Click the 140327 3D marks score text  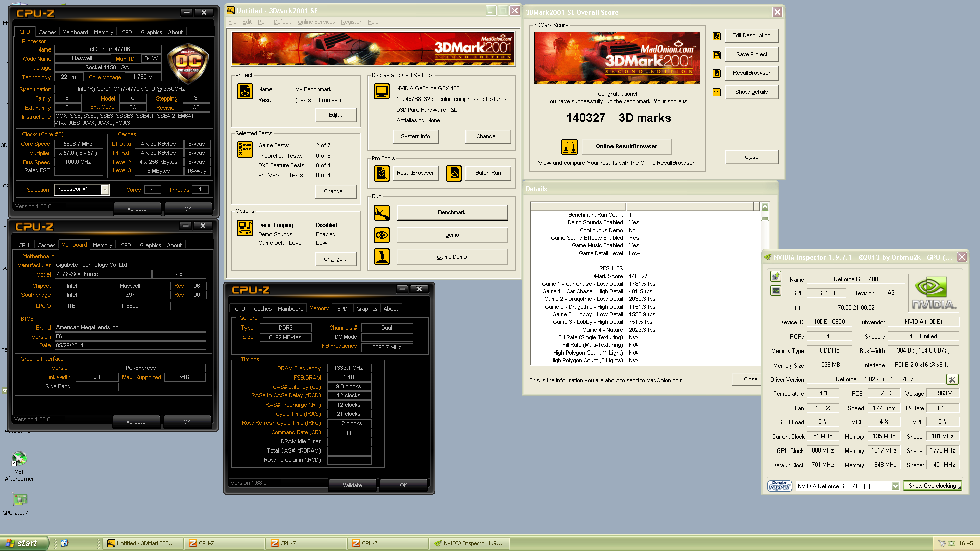tap(618, 118)
